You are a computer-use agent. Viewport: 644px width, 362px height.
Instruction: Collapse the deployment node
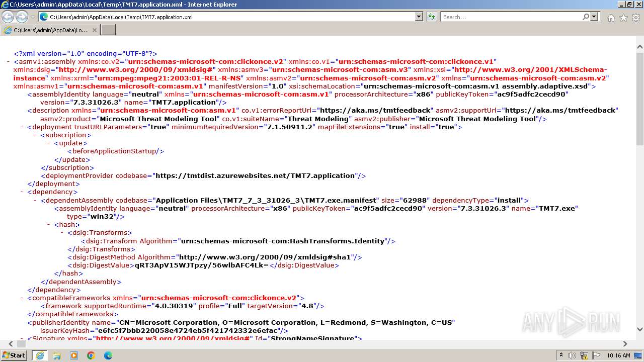(x=22, y=127)
